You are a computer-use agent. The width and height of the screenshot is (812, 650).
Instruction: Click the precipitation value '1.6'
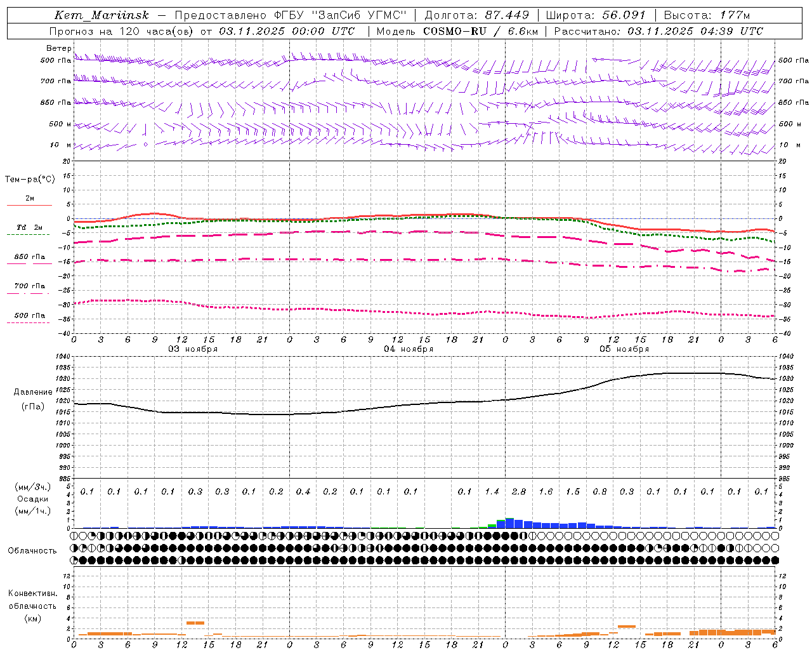click(546, 492)
